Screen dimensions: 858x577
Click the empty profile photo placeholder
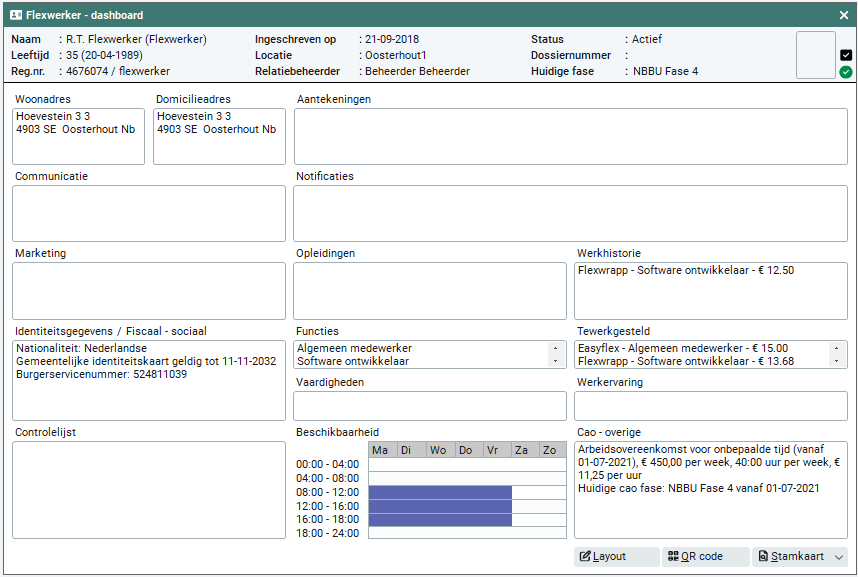point(815,54)
